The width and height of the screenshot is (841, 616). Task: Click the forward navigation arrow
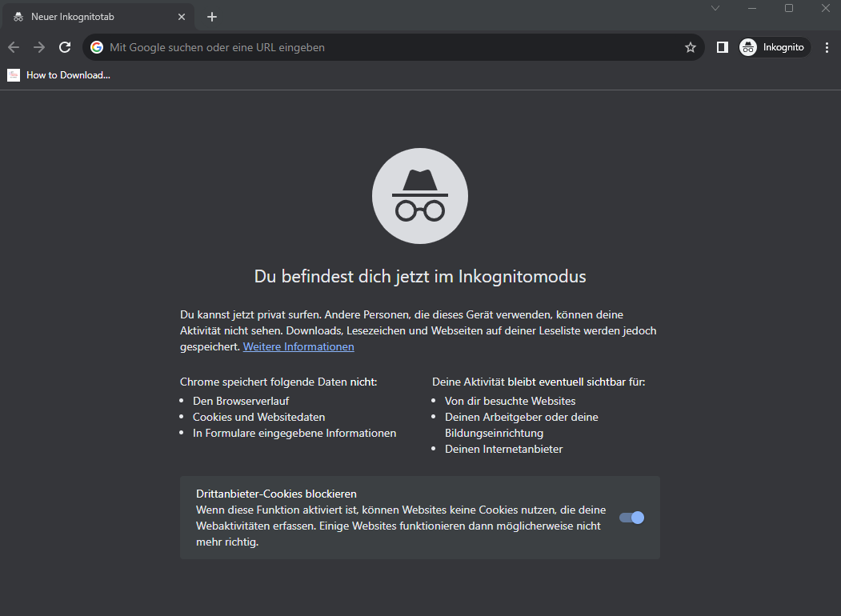39,47
